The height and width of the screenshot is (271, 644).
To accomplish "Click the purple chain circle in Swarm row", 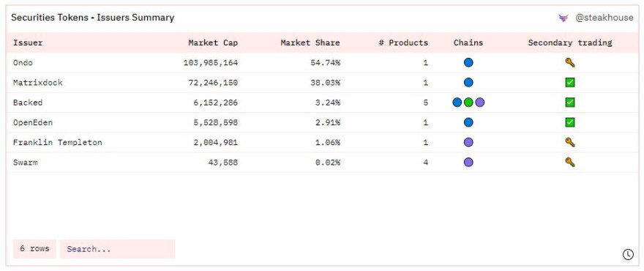I will [x=468, y=163].
